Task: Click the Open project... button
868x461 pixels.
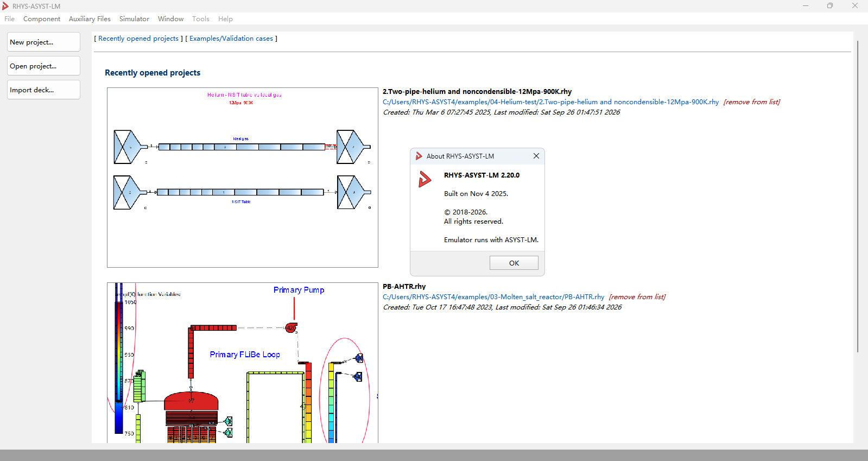Action: pos(43,66)
